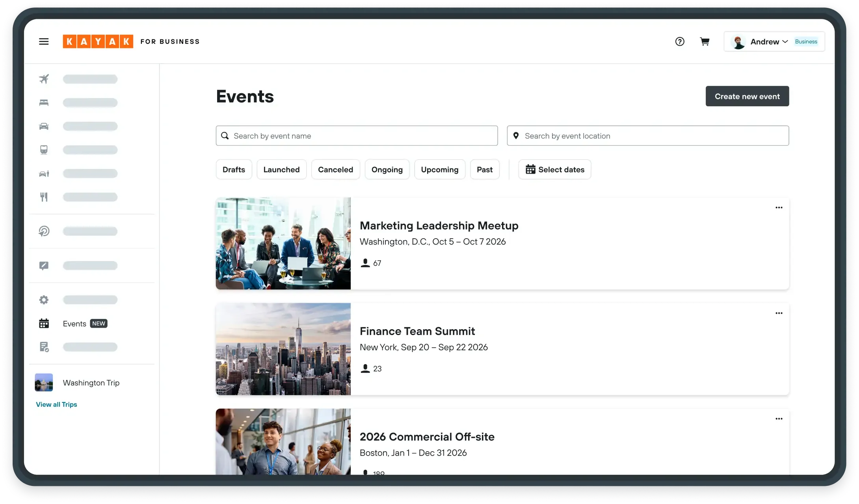Open the Andrew account dropdown

click(764, 41)
